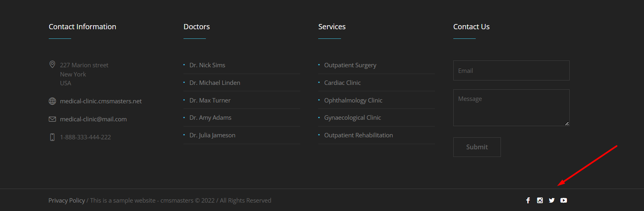The image size is (644, 211).
Task: Click the envelope email icon
Action: click(x=52, y=119)
